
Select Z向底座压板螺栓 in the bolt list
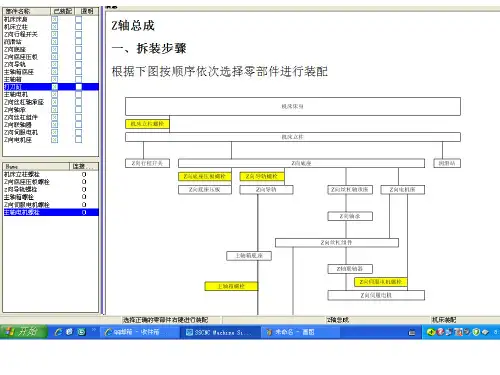point(27,182)
